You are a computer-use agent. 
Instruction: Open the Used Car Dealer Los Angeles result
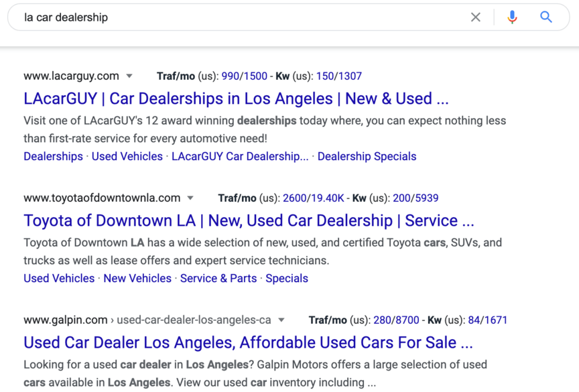coord(248,342)
